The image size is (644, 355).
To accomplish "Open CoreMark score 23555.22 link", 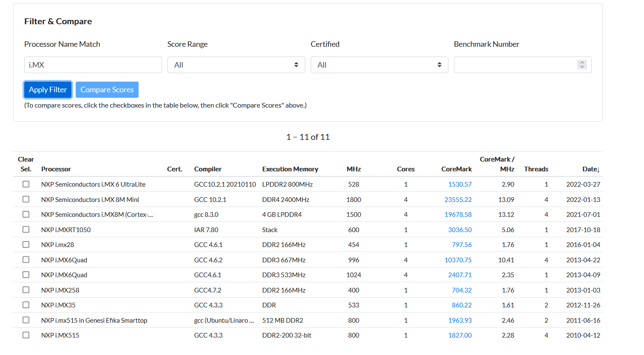I will pyautogui.click(x=458, y=199).
